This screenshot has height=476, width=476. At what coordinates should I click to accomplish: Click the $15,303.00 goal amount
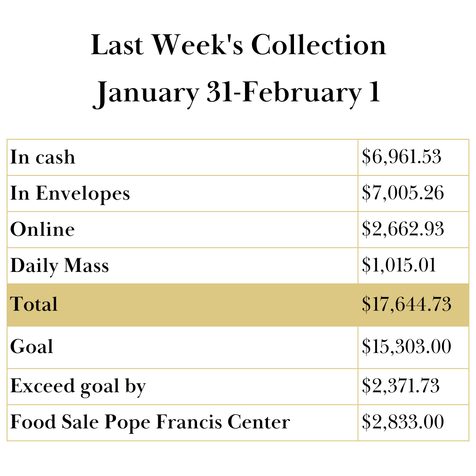coord(406,347)
